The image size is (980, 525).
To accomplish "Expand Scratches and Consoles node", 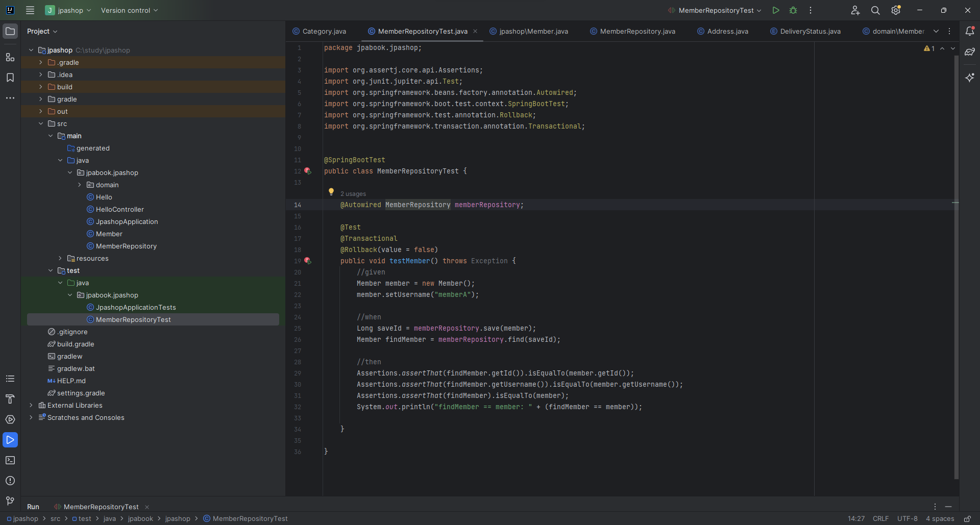I will pyautogui.click(x=31, y=417).
